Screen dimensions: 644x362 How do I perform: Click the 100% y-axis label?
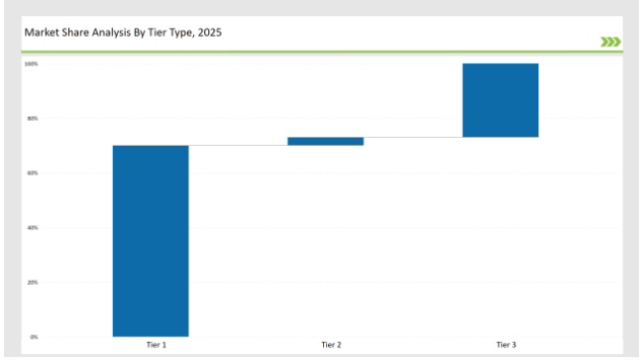(32, 63)
